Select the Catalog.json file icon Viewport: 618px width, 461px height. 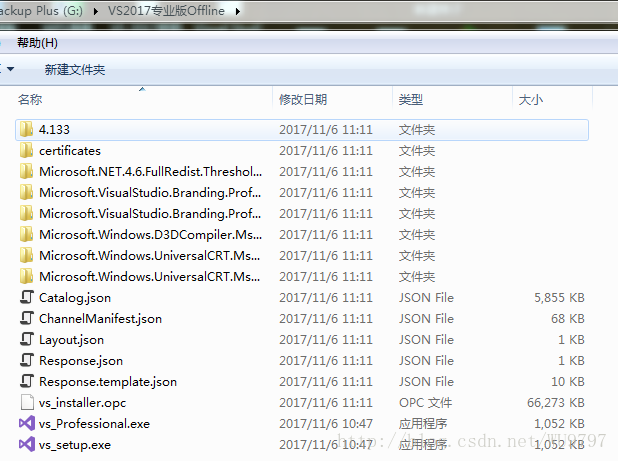point(27,297)
